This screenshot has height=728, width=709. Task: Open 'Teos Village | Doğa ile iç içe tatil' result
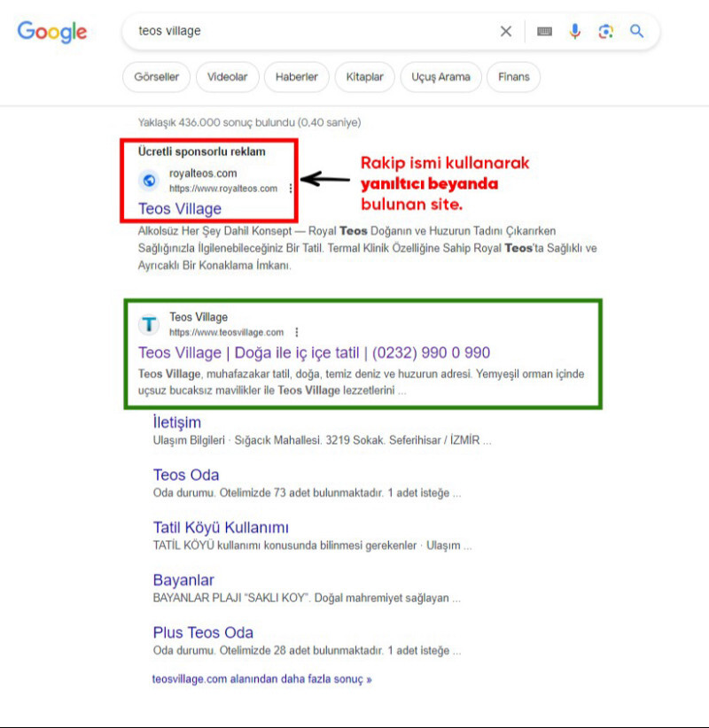point(314,352)
